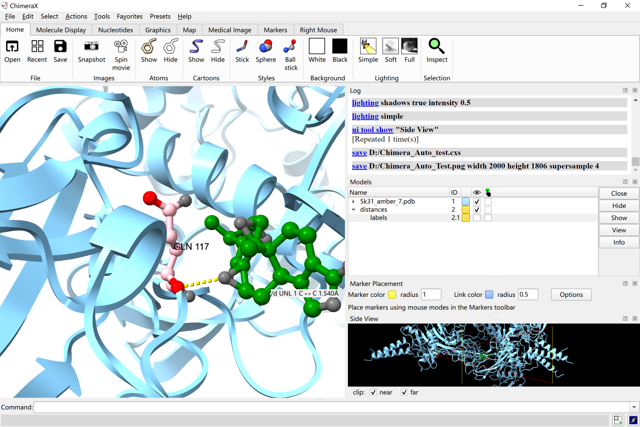
Task: Disable near clip plane checkbox
Action: (373, 392)
